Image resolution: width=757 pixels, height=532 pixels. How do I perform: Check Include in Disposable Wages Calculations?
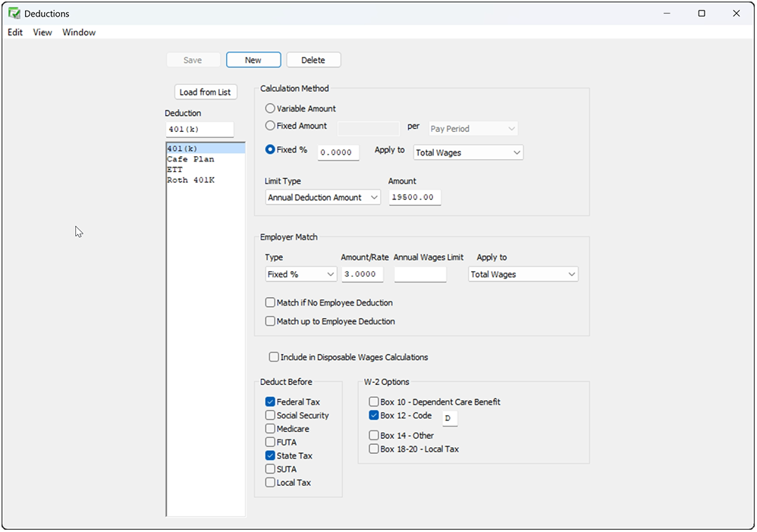(274, 357)
